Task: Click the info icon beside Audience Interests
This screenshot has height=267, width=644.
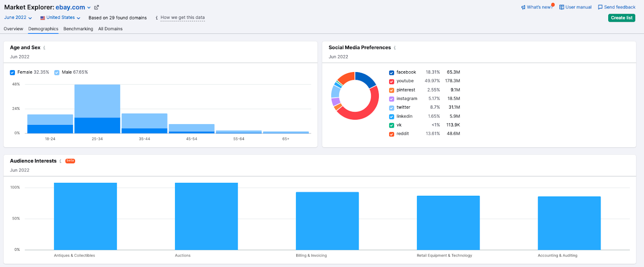Action: 60,161
